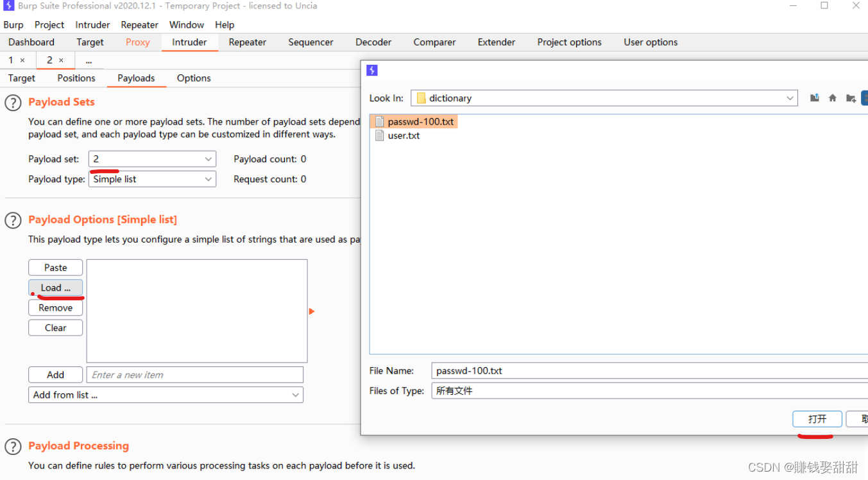Click the File Name input field
This screenshot has width=868, height=480.
pos(649,371)
